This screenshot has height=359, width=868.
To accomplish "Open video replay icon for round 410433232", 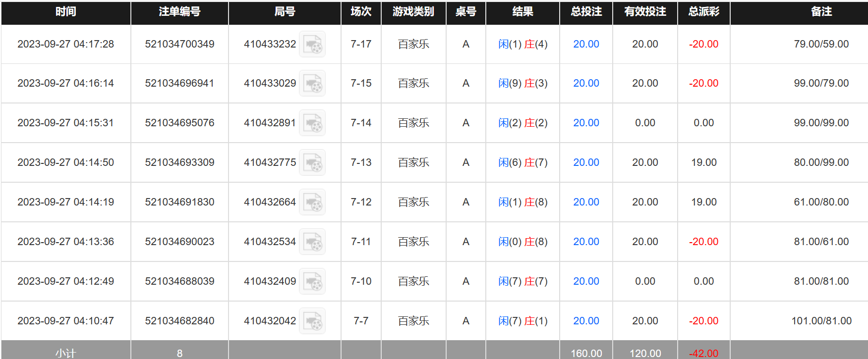I will pyautogui.click(x=312, y=45).
